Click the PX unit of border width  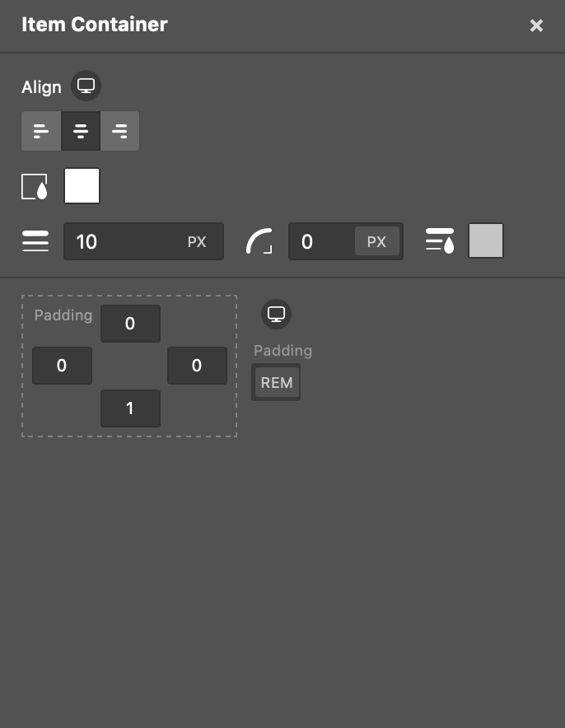[x=196, y=242]
